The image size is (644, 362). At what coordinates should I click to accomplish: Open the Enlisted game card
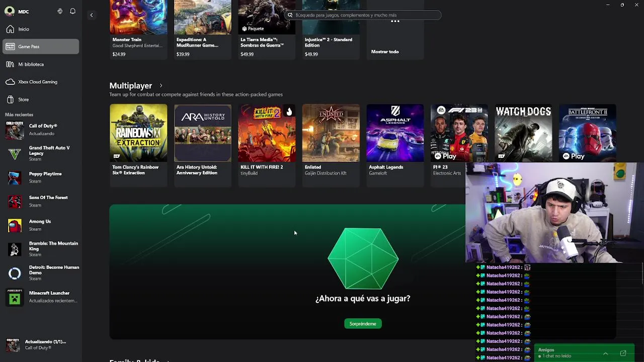pos(331,145)
